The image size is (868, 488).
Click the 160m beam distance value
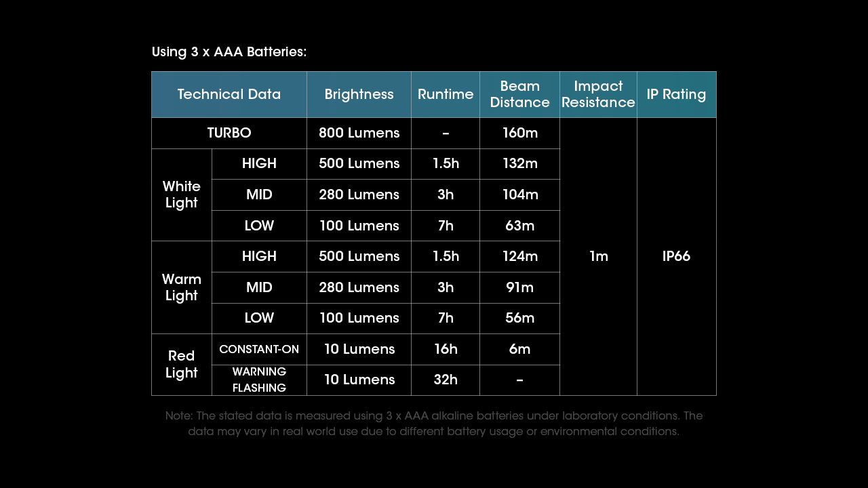(520, 133)
